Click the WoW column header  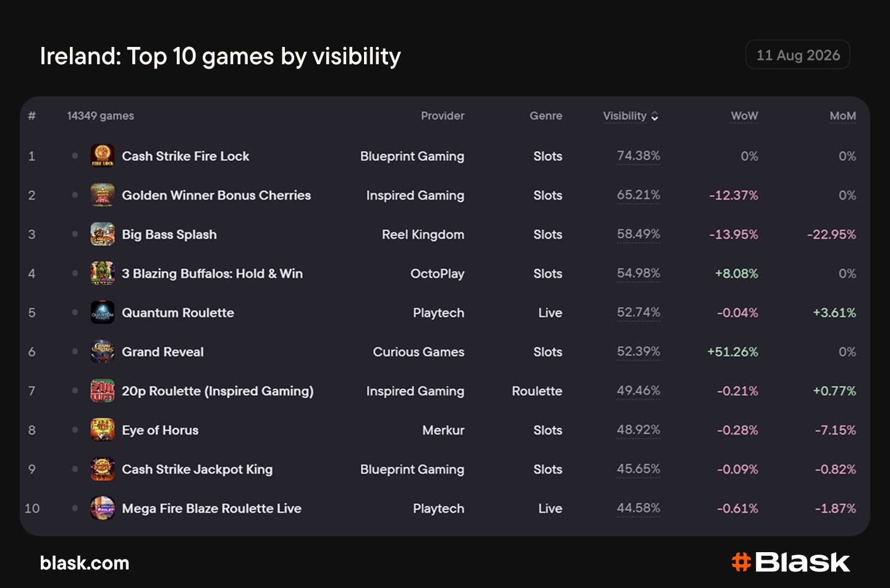(744, 115)
